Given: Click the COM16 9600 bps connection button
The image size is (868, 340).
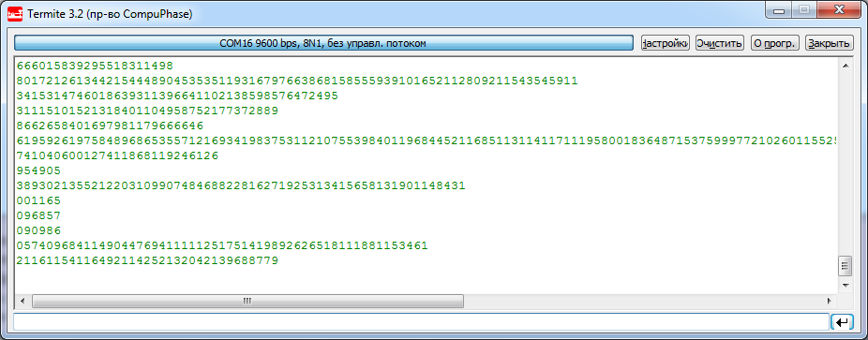Looking at the screenshot, I should (323, 43).
